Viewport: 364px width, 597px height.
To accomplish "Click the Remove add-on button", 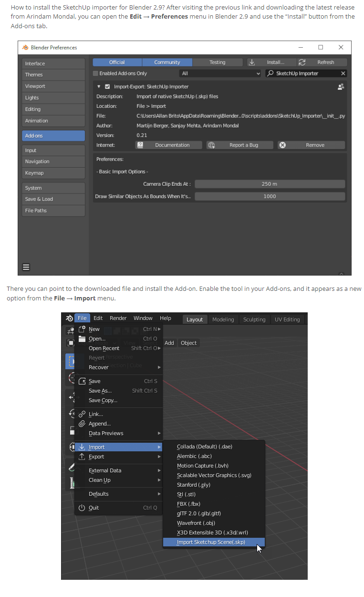I will click(x=311, y=145).
